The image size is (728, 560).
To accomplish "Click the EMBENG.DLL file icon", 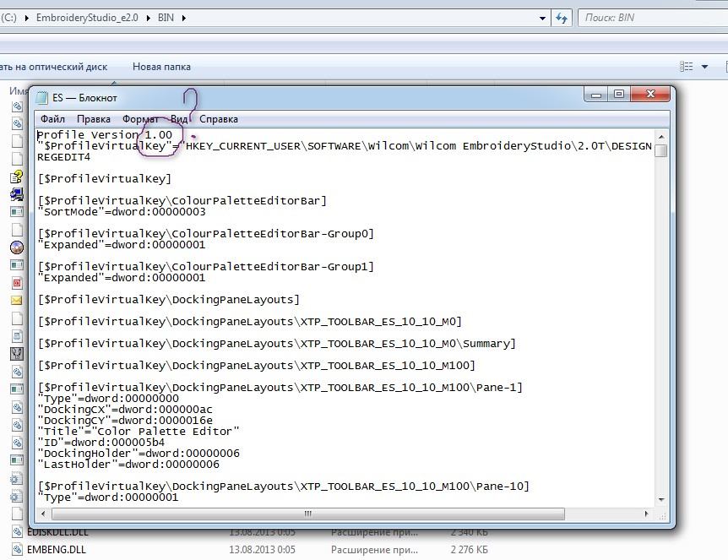I will 17,550.
